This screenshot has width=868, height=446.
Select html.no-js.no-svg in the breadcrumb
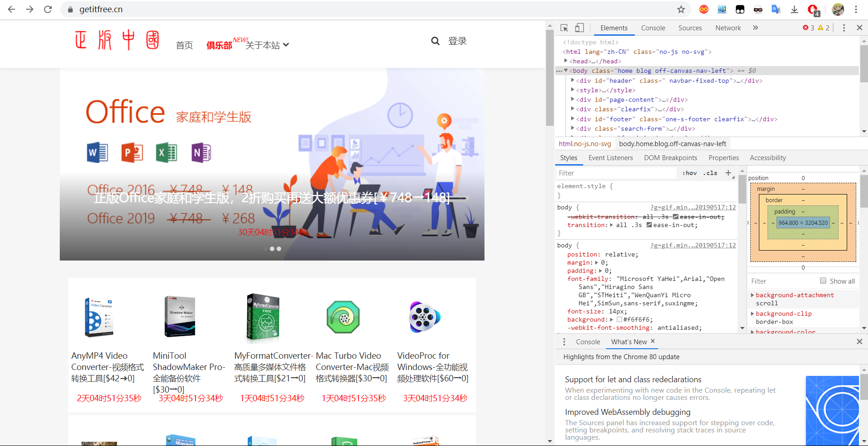[585, 144]
